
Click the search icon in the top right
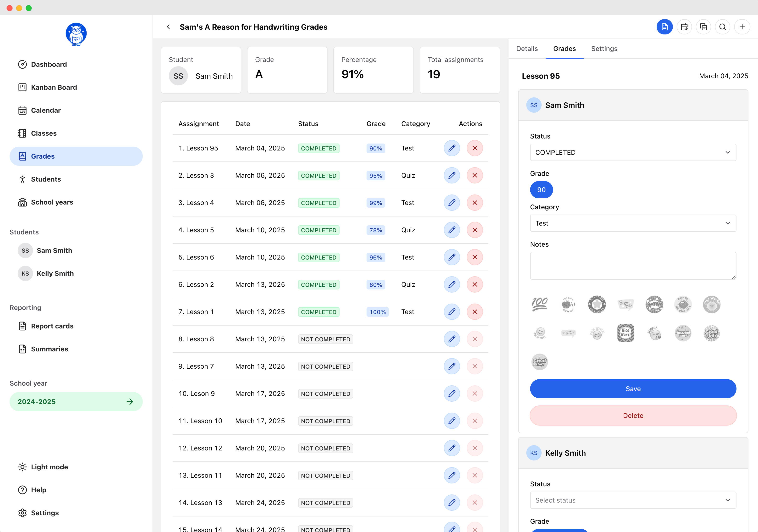723,27
